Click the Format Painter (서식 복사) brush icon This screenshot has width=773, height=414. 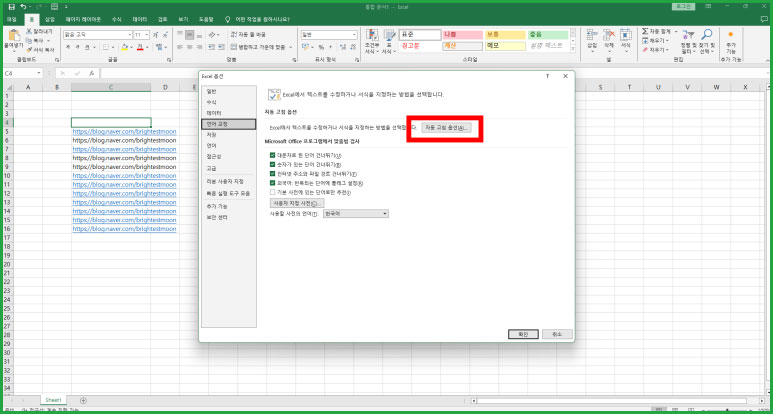[29, 50]
